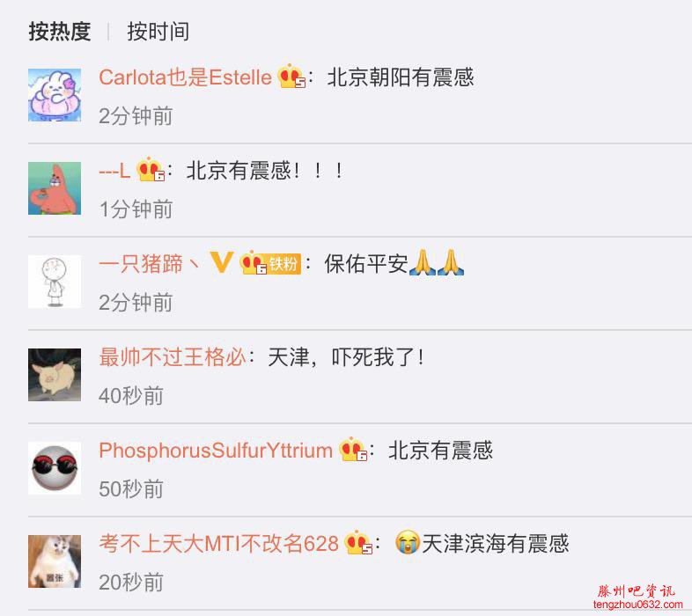This screenshot has width=692, height=616.
Task: Switch to 按时间 sorting tab
Action: point(158,32)
